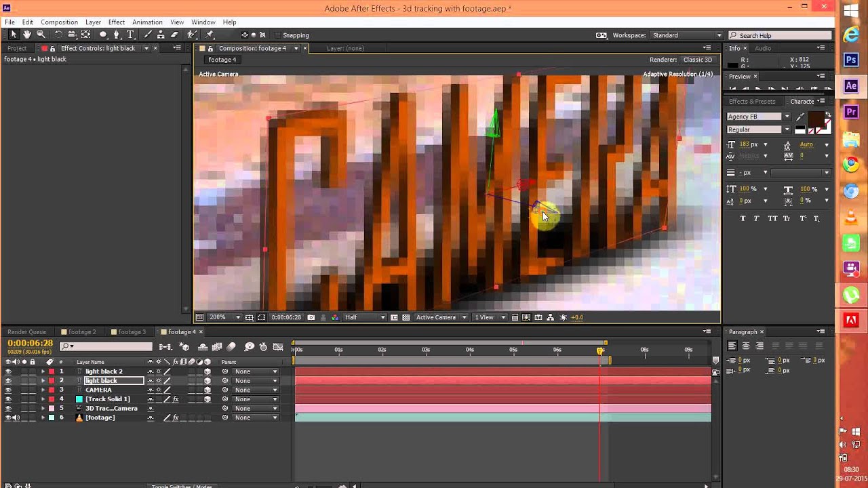Switch to the Effects & Presets tab
The height and width of the screenshot is (488, 868).
[x=752, y=102]
